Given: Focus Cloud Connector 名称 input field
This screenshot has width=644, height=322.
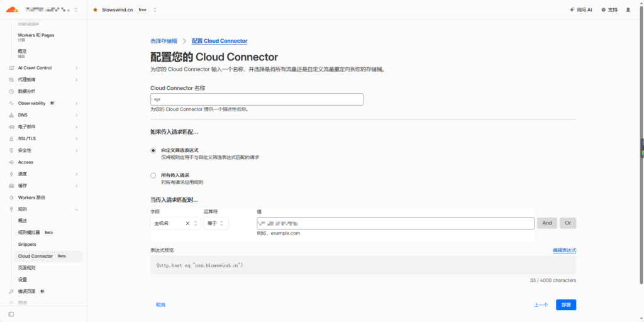Looking at the screenshot, I should [257, 99].
